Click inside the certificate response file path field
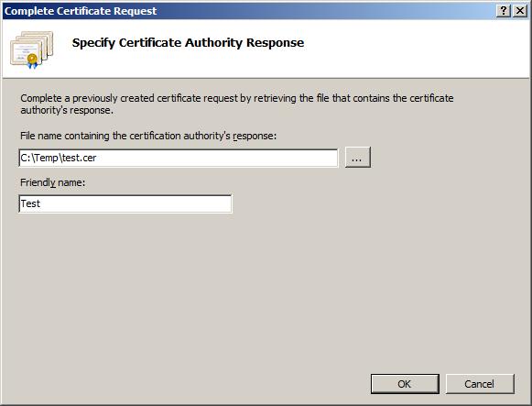532x406 pixels. click(x=179, y=158)
